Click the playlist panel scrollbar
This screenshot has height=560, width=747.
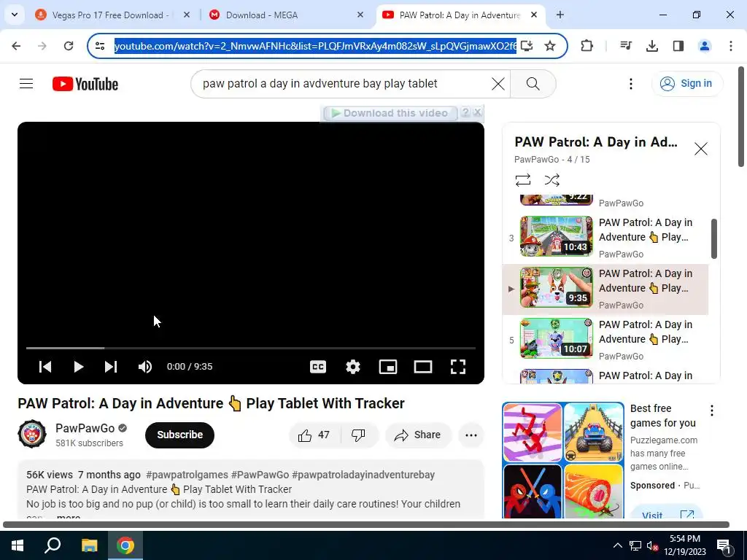pos(713,238)
